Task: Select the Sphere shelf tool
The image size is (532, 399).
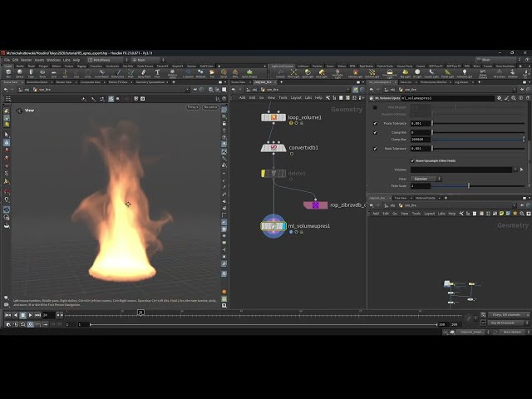Action: coord(20,72)
